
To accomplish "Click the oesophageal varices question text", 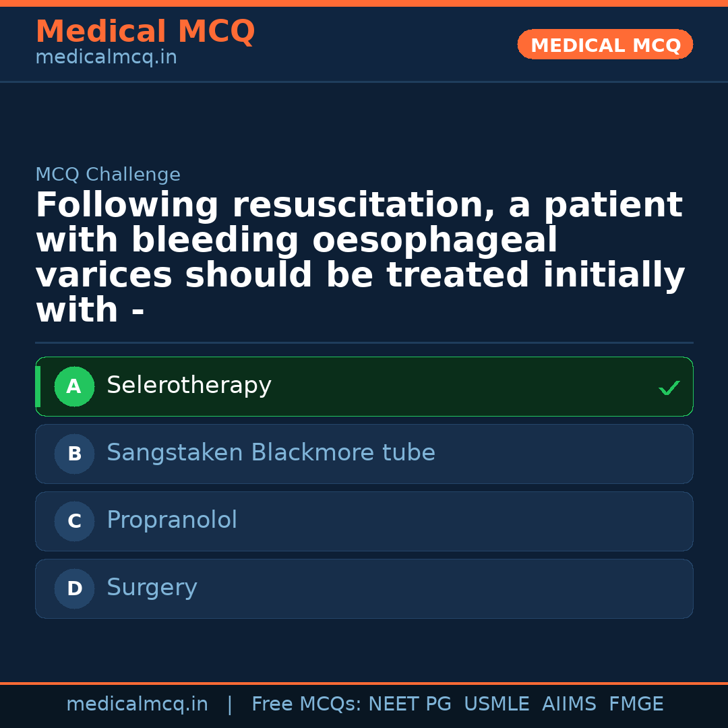I will click(359, 258).
